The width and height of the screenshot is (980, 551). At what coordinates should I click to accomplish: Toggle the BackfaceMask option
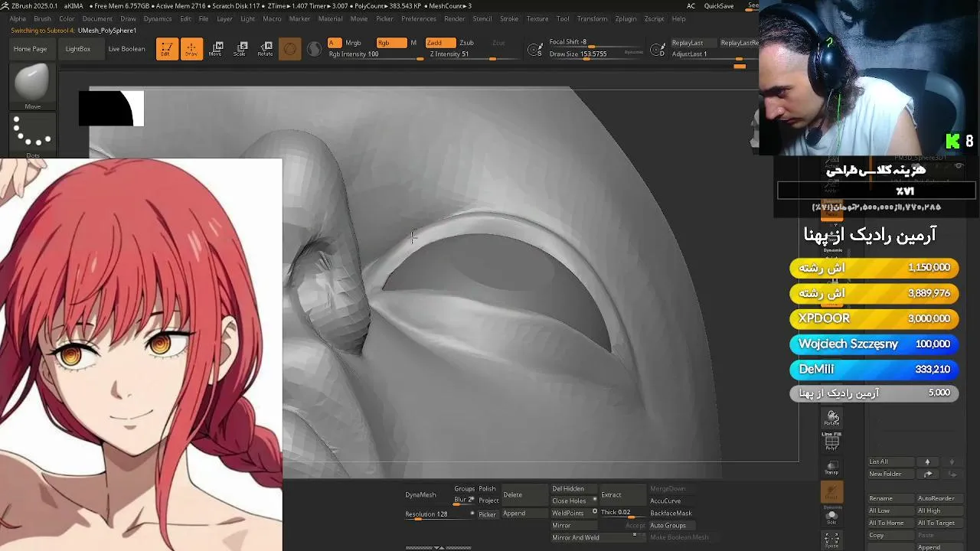pos(671,513)
